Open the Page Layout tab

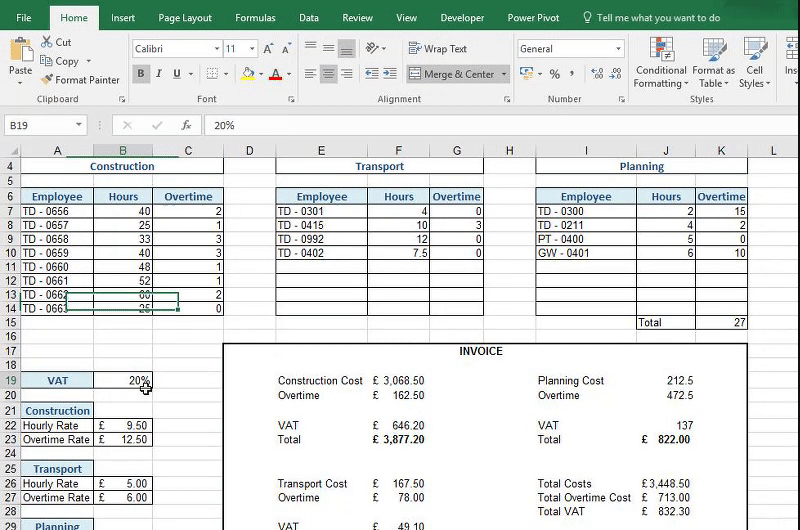click(x=185, y=18)
